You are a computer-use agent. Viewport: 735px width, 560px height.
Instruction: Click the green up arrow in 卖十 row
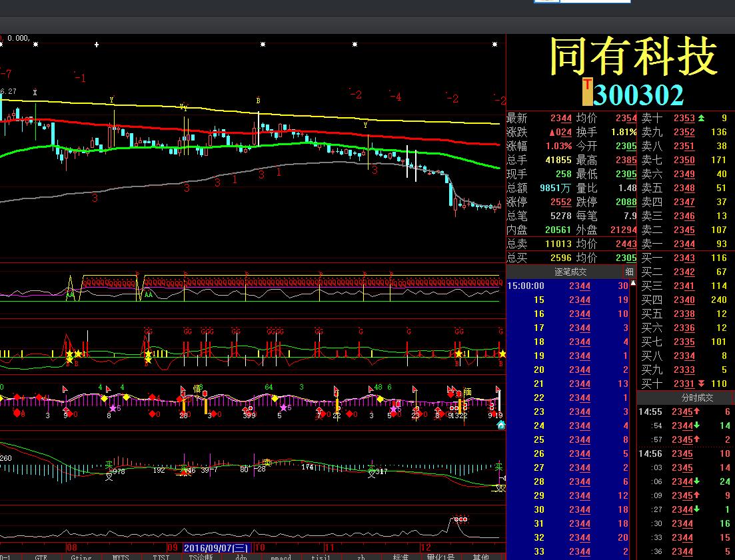[x=701, y=118]
